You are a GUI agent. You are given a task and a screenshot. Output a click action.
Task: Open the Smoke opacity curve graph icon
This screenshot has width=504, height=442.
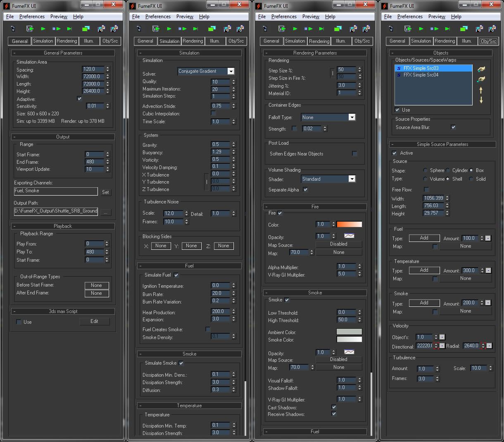pyautogui.click(x=349, y=352)
